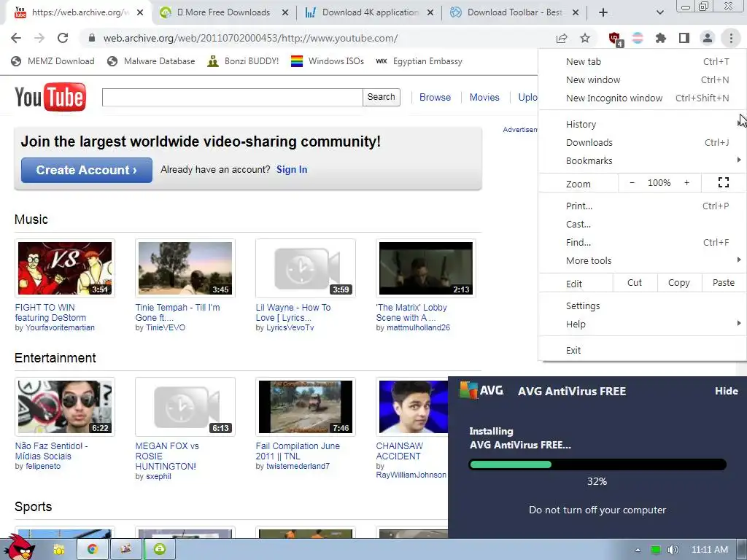This screenshot has height=560, width=747.
Task: Open the Chrome icon in the taskbar
Action: [x=93, y=549]
